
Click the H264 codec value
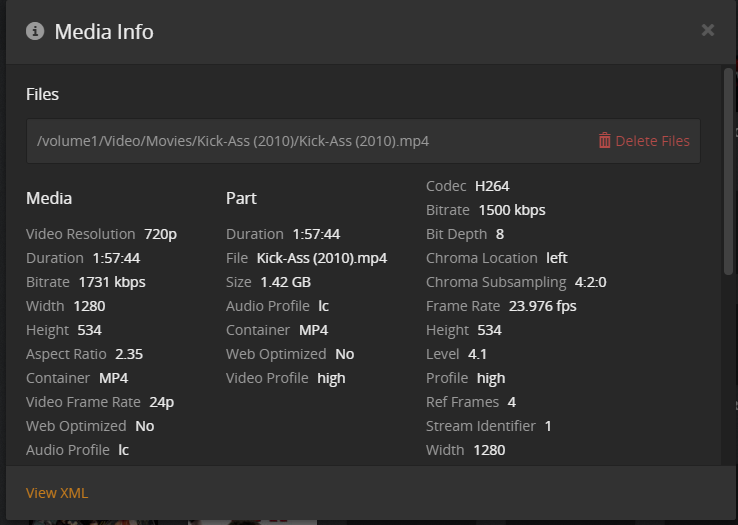(x=492, y=186)
